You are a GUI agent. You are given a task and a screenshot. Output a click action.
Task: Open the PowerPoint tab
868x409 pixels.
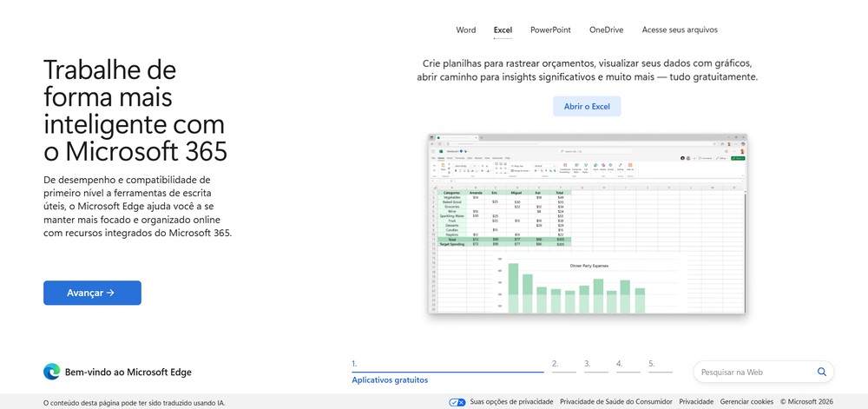(x=550, y=30)
